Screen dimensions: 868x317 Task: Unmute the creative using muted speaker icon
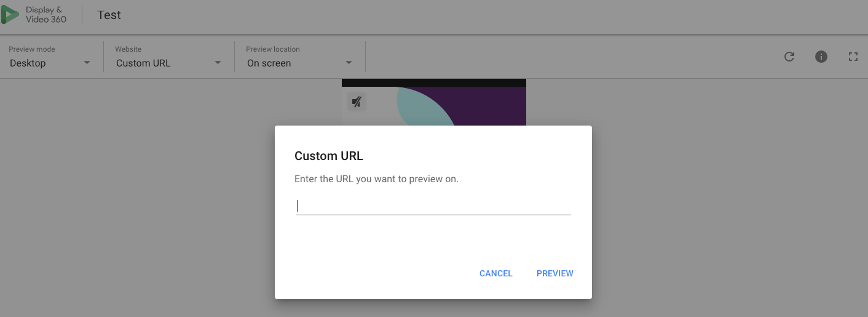pyautogui.click(x=357, y=102)
